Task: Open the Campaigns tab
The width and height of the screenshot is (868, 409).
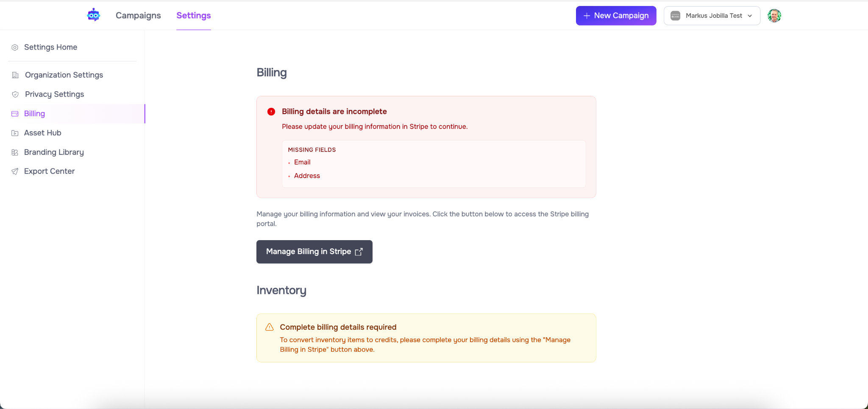Action: tap(138, 16)
